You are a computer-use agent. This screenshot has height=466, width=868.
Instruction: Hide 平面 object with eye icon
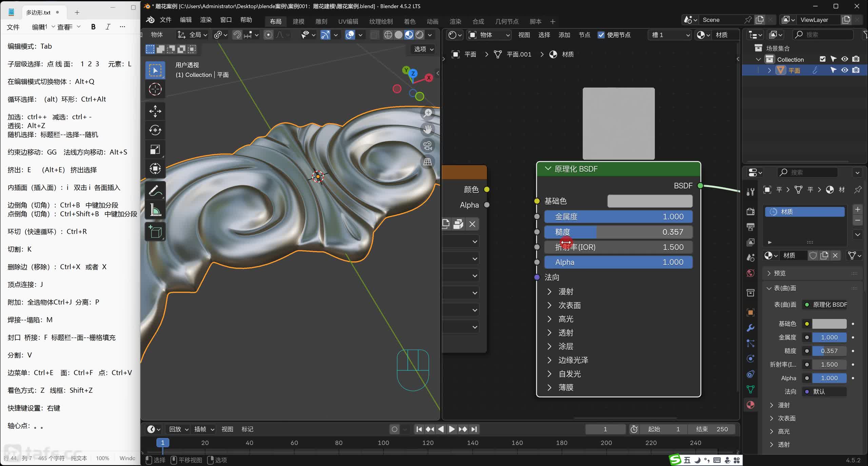(x=845, y=70)
